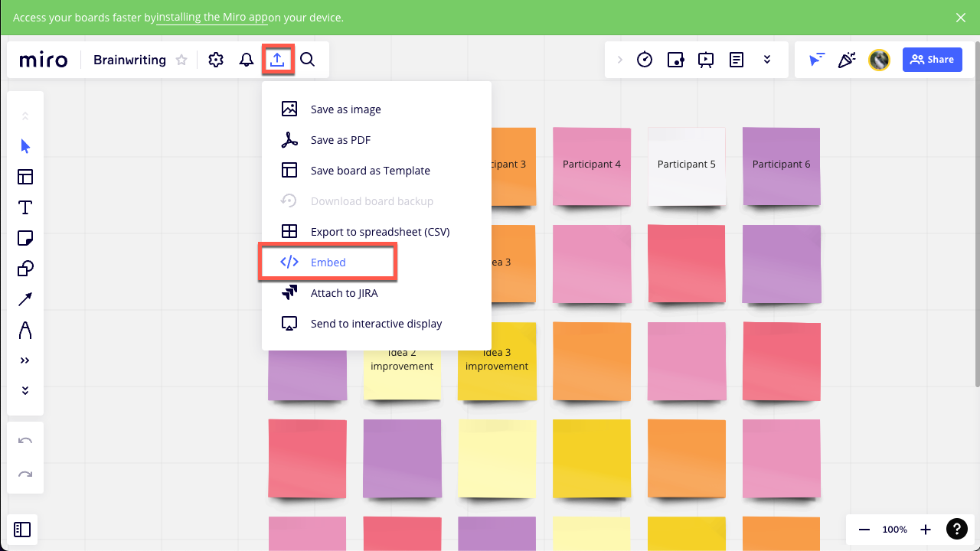Image resolution: width=980 pixels, height=551 pixels.
Task: Collapse the top toolbar arrow
Action: coord(620,60)
